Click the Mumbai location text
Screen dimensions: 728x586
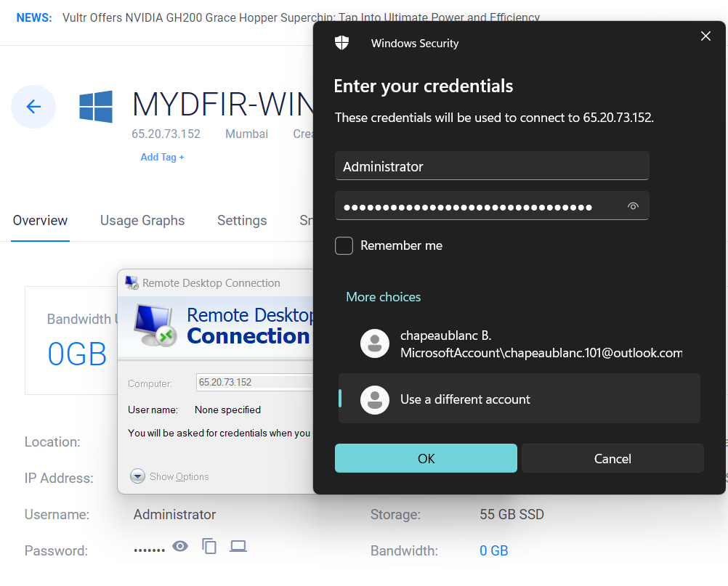tap(246, 134)
